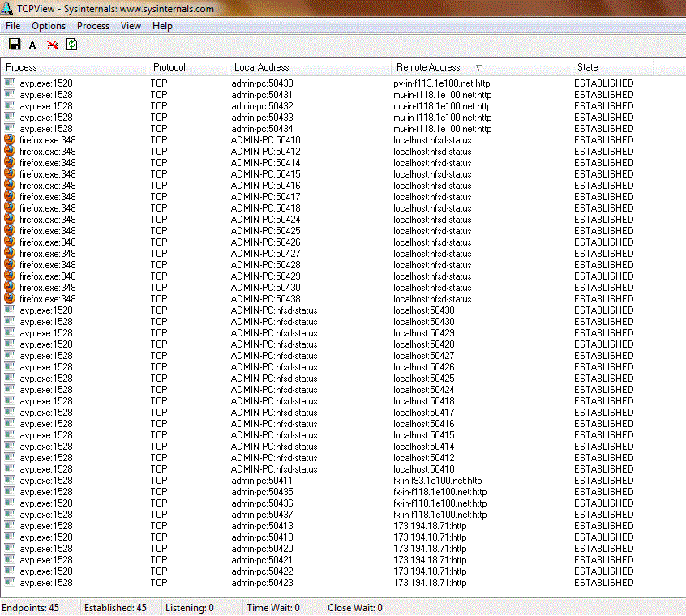Select the ADMIN-PC:50415 local address cell
Screen dimensions: 686x616
(x=266, y=174)
